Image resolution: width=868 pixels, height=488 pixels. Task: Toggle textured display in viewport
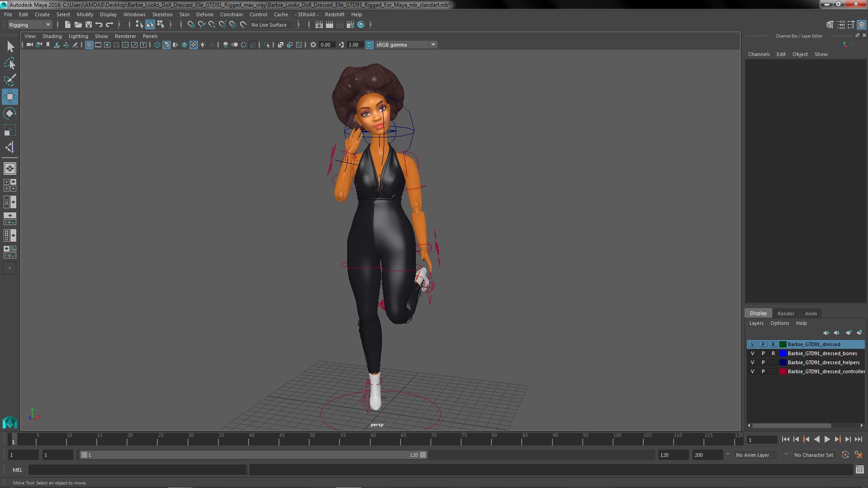(x=193, y=45)
